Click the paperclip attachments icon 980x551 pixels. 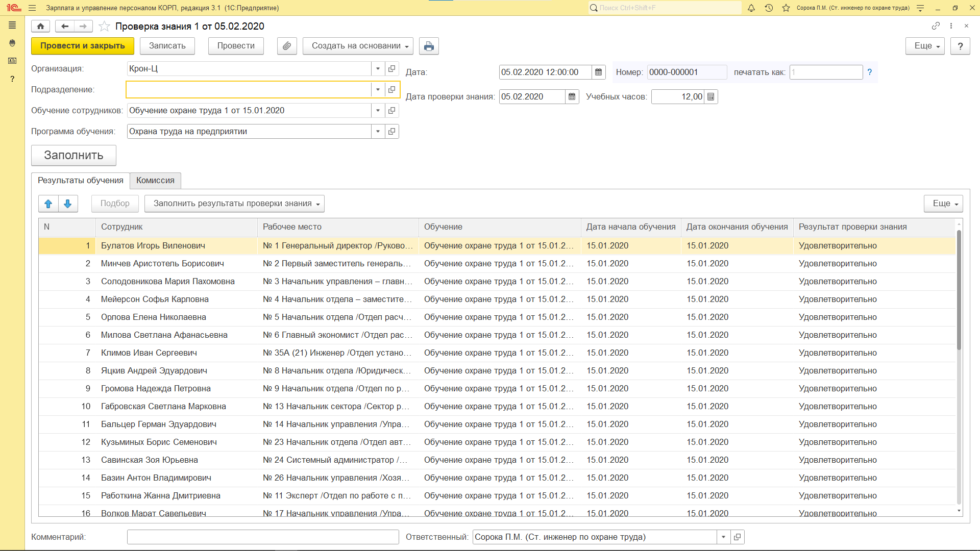(287, 46)
